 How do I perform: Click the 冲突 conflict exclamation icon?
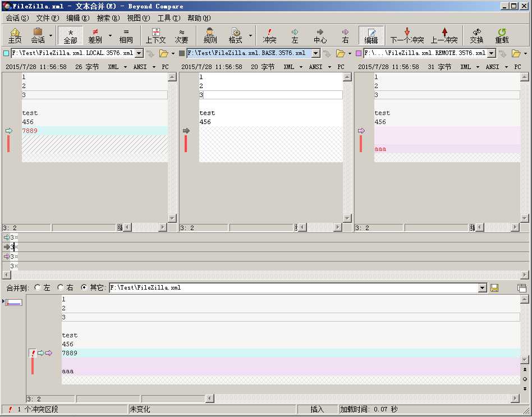click(x=269, y=35)
